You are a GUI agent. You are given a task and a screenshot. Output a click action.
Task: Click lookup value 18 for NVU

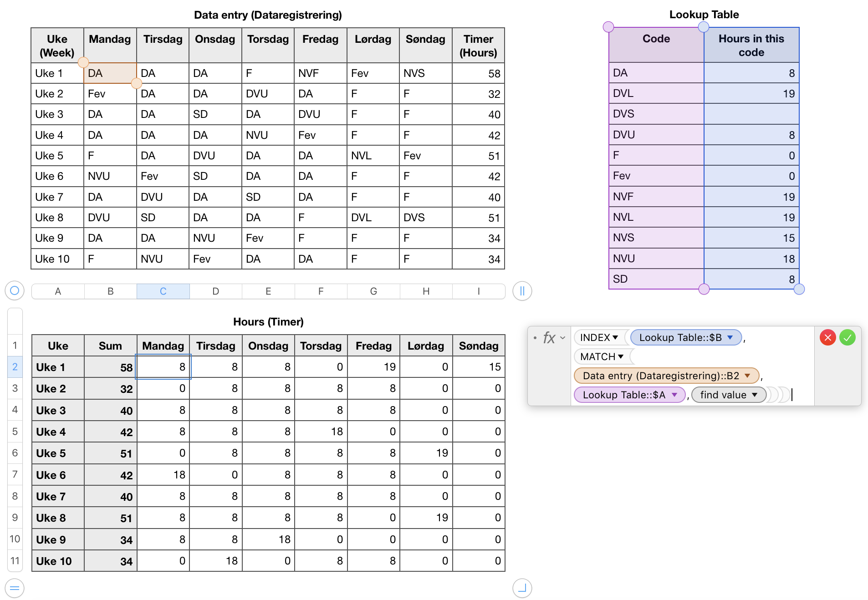[751, 259]
